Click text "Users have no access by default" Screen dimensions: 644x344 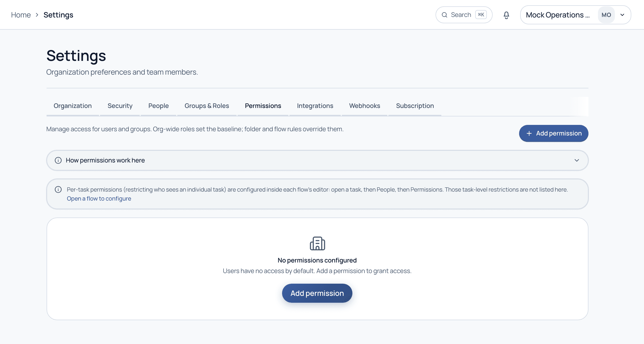point(269,271)
